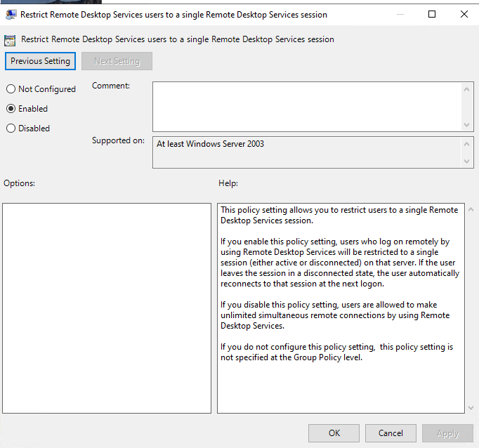Go to the Previous Setting

coord(40,61)
